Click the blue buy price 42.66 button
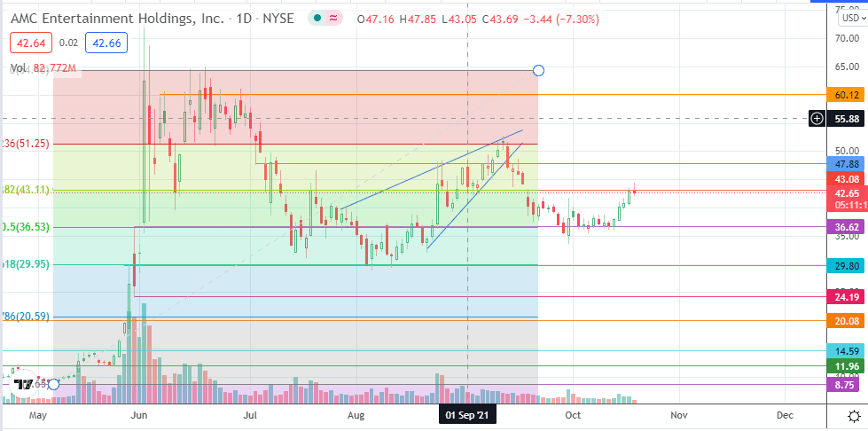Viewport: 868px width, 431px height. point(106,42)
